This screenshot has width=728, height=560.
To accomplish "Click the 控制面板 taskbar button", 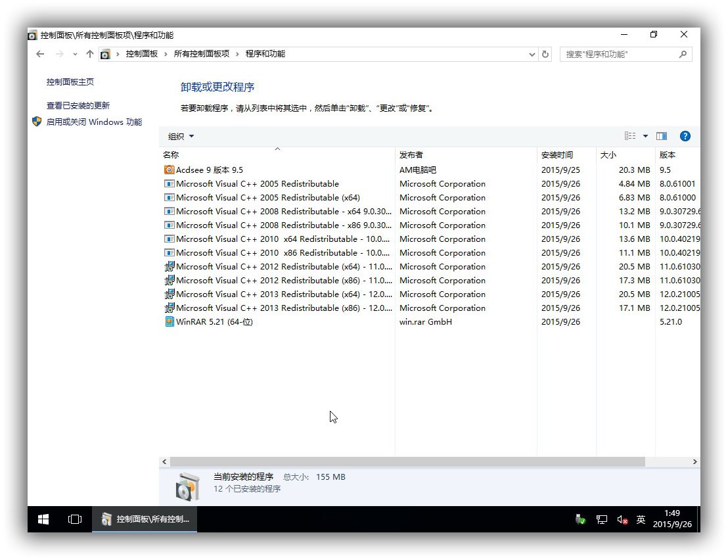I will click(x=145, y=519).
